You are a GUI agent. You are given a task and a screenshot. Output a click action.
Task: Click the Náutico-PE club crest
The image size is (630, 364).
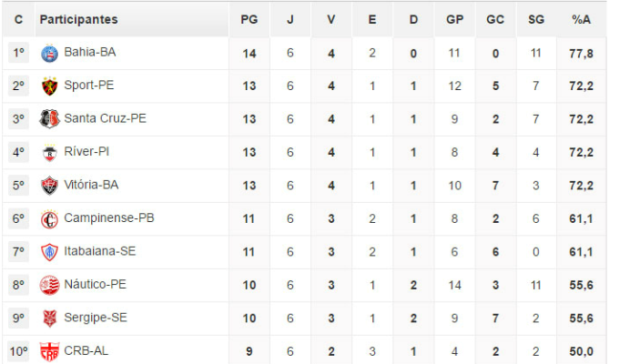(x=50, y=285)
